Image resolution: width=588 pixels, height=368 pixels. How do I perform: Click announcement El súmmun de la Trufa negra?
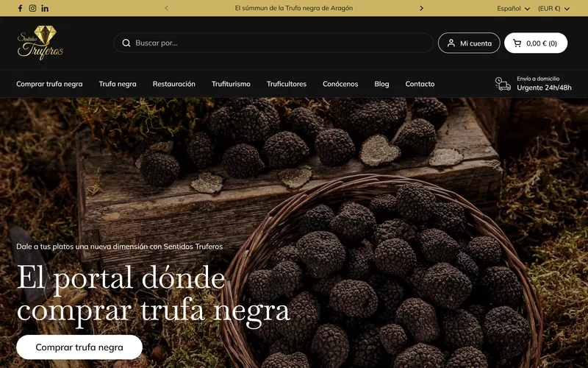click(293, 8)
